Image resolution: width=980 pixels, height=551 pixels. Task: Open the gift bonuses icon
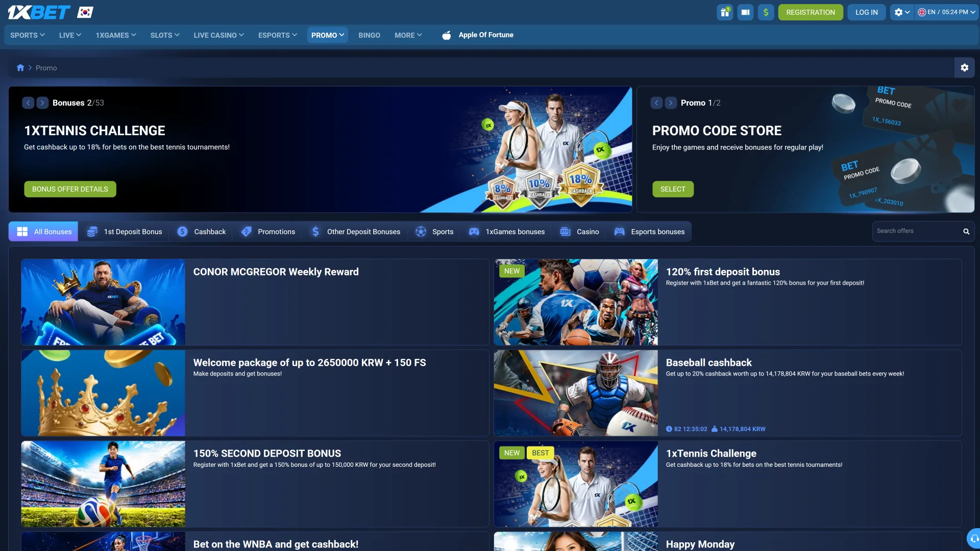coord(725,12)
